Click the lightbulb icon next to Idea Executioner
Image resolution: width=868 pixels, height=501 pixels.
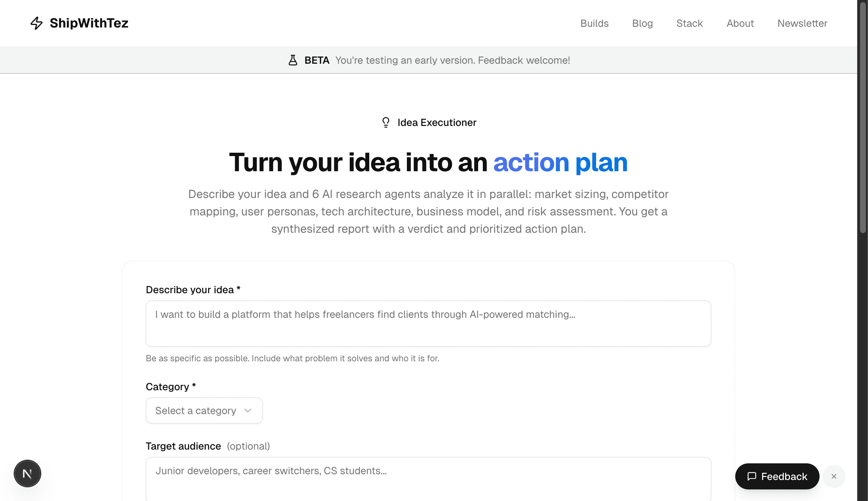click(x=386, y=122)
